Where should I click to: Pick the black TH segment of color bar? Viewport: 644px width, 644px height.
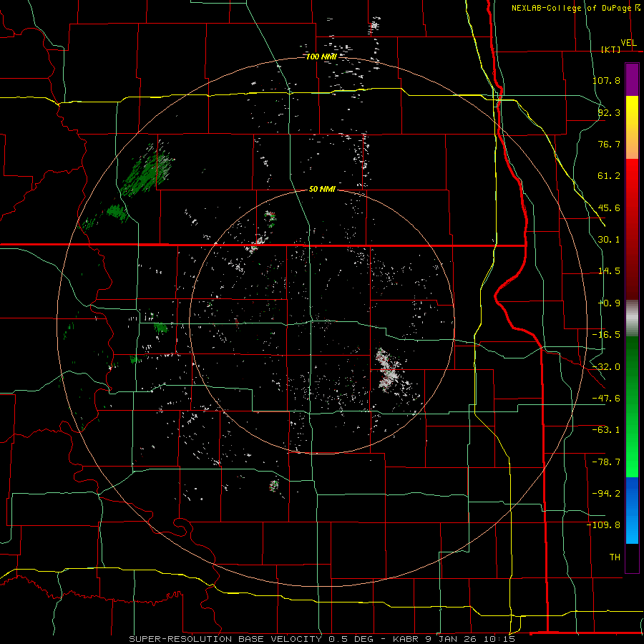coord(632,557)
